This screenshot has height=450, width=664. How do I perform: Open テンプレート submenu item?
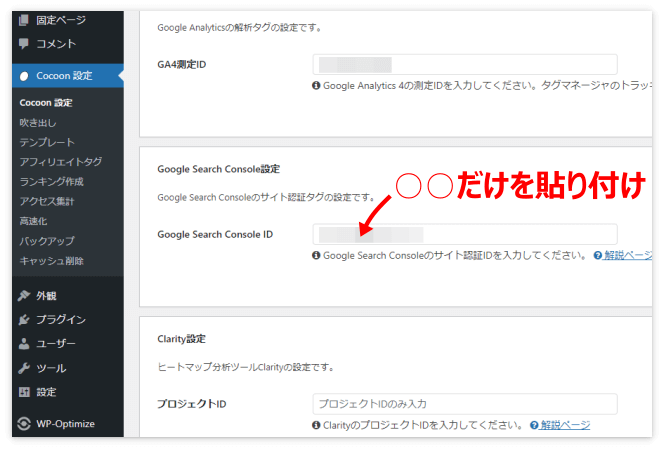[47, 142]
